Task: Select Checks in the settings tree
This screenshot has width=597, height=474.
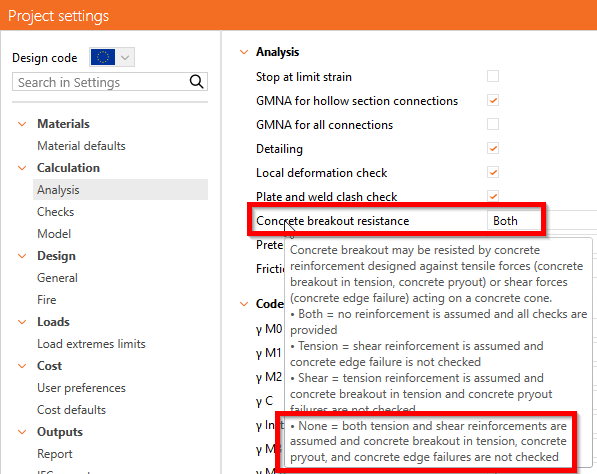Action: [x=56, y=212]
